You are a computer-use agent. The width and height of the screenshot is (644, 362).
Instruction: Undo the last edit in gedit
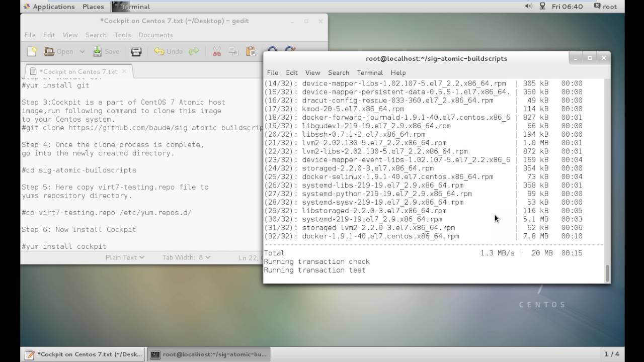[169, 51]
